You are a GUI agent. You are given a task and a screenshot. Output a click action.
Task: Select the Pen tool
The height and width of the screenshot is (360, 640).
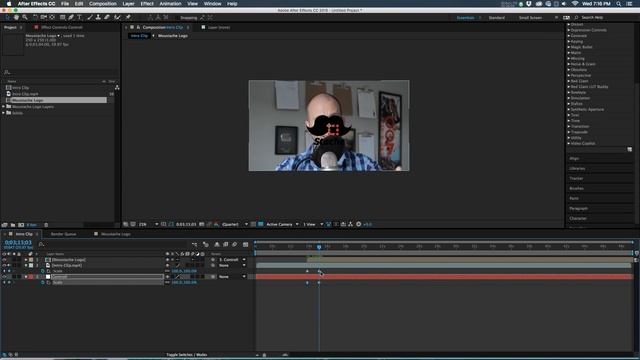point(71,18)
